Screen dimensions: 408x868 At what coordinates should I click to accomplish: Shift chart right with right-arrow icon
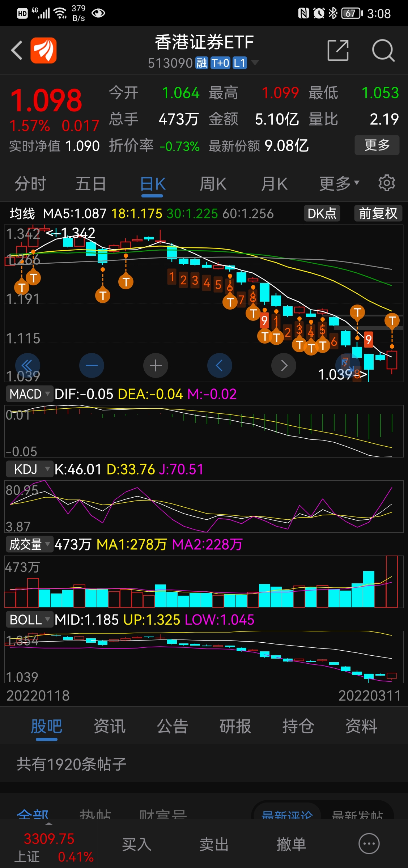click(284, 366)
